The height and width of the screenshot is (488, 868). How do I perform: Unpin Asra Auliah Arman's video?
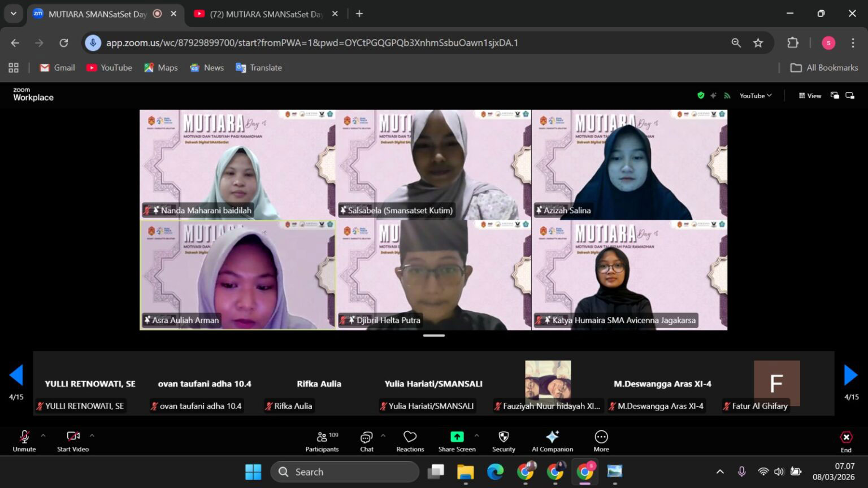148,320
